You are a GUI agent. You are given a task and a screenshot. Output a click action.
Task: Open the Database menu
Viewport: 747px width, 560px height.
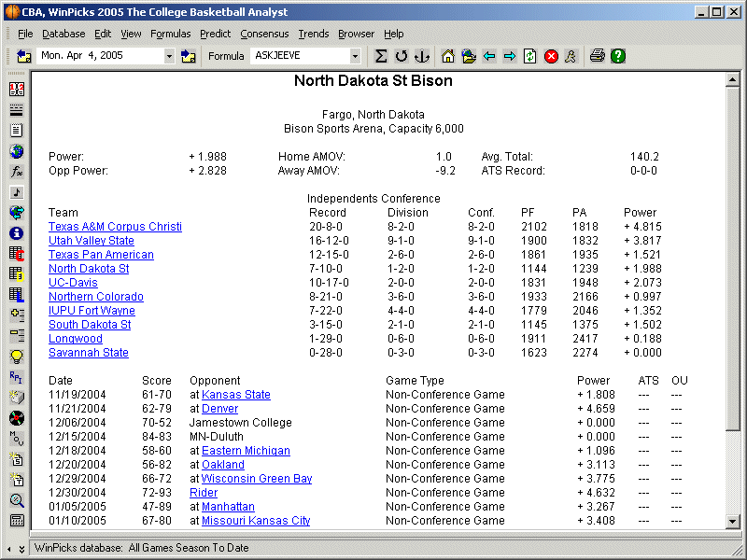tap(63, 34)
